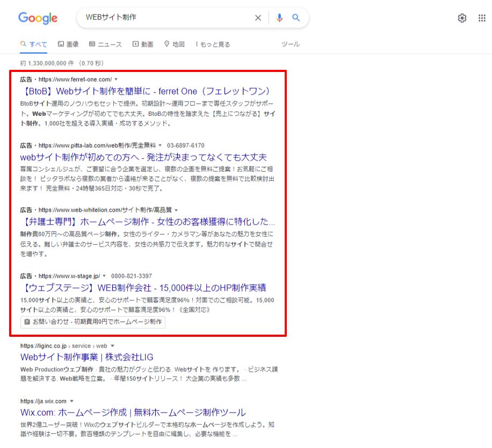Click phone number 03-6897-6170

pyautogui.click(x=185, y=145)
